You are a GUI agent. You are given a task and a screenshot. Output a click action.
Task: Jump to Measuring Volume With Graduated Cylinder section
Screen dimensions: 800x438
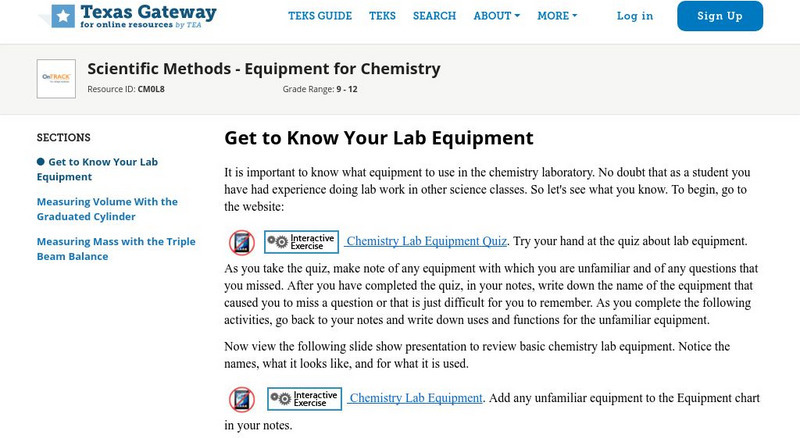[107, 209]
